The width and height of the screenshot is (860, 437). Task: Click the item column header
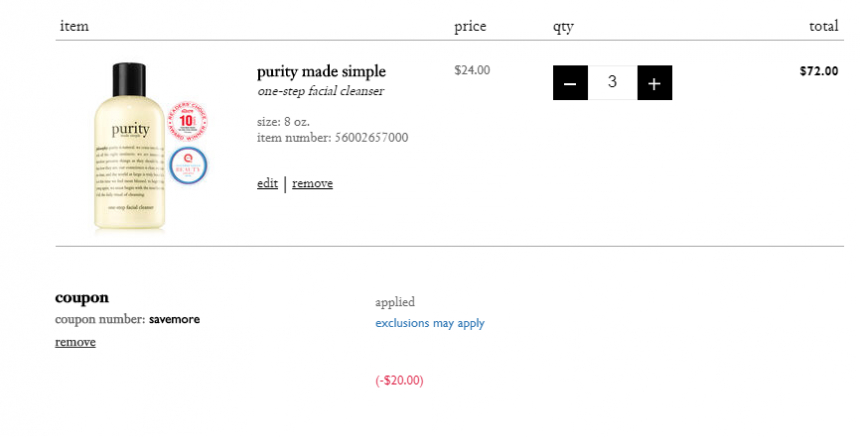click(x=74, y=26)
